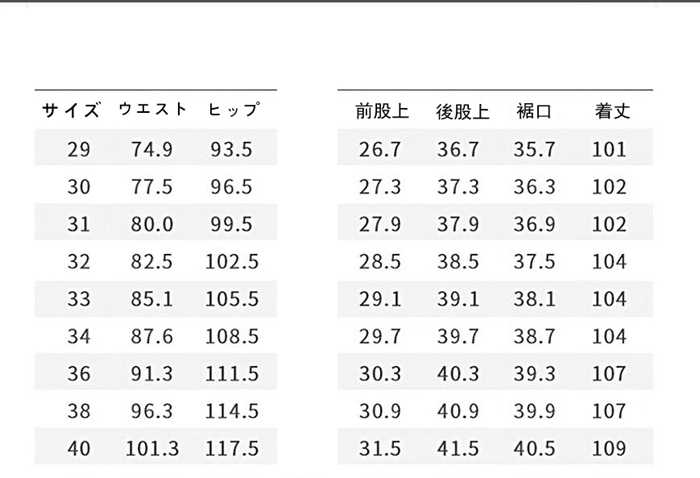Click the waist value 101.3
700x478 pixels.
(x=152, y=448)
